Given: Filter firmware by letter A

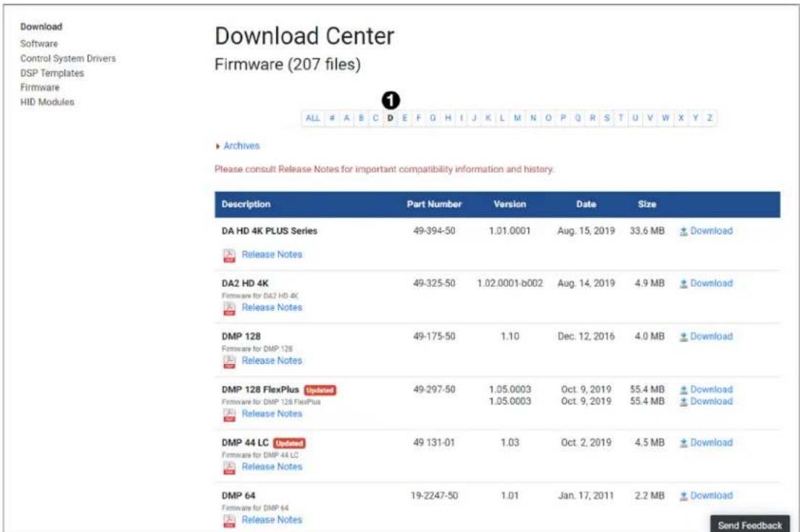Looking at the screenshot, I should (x=346, y=118).
